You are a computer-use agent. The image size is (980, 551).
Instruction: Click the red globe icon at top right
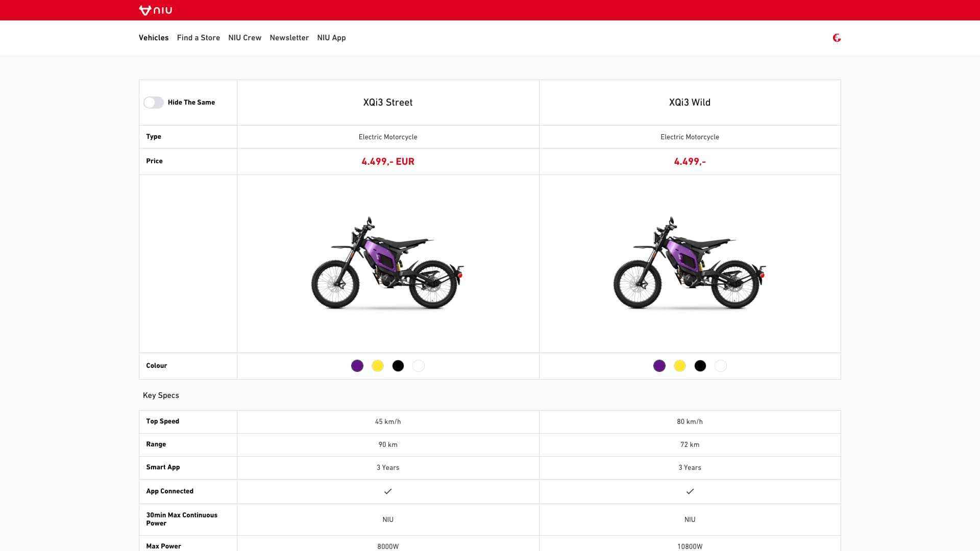pos(837,38)
